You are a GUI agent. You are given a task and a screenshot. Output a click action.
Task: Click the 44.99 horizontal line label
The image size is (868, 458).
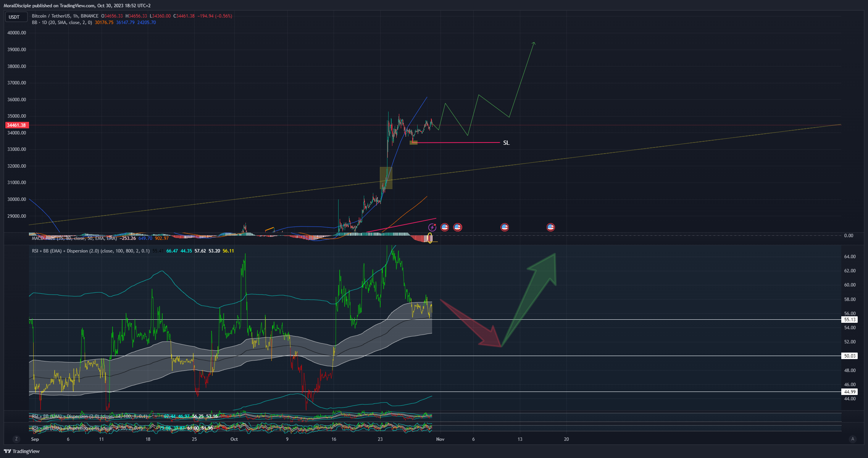pos(850,392)
